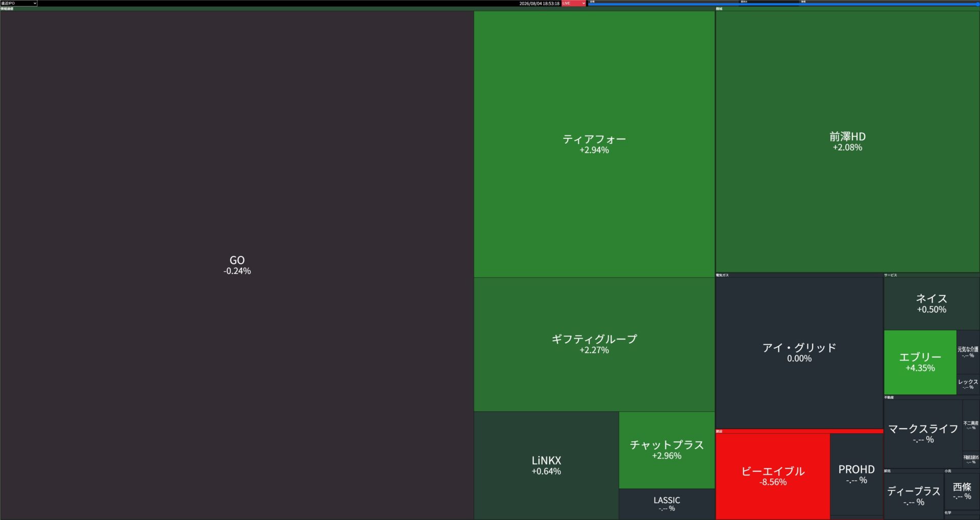Click the 化学 sector header
This screenshot has width=980, height=520.
(x=962, y=512)
